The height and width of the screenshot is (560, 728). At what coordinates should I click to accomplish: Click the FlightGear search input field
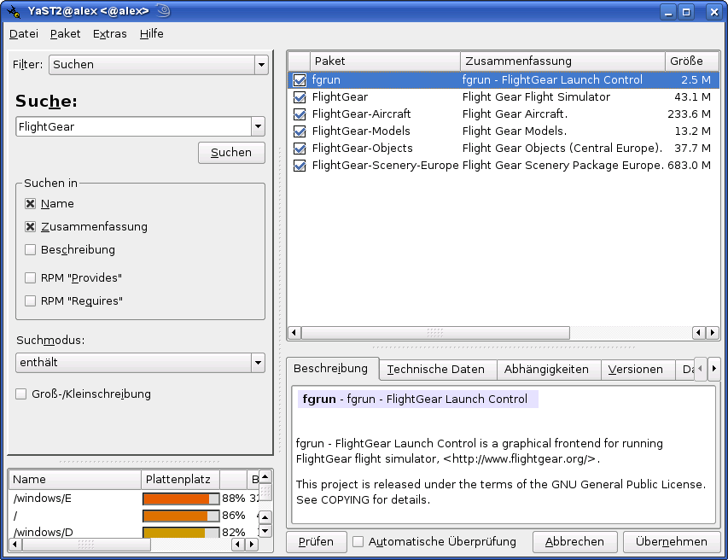tap(134, 126)
